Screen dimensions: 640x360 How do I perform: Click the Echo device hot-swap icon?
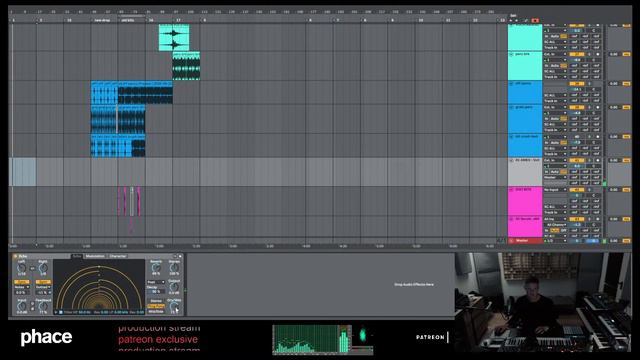coord(175,256)
